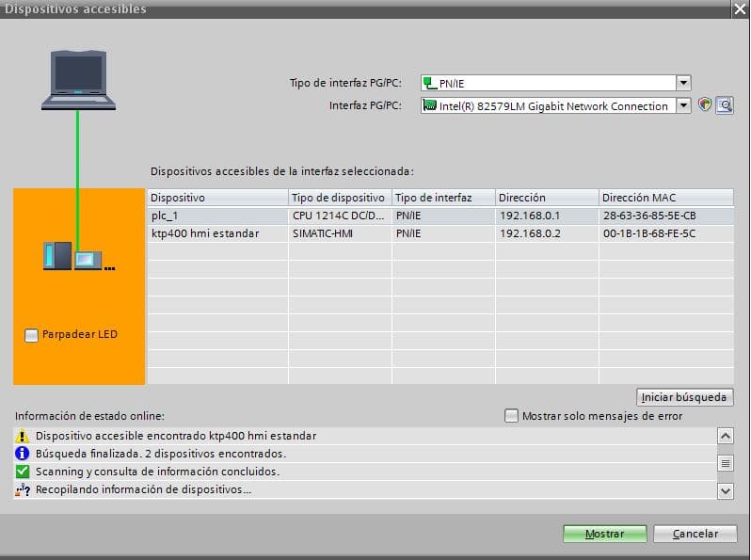Select the plc_1 device row
The height and width of the screenshot is (560, 751).
pos(217,216)
